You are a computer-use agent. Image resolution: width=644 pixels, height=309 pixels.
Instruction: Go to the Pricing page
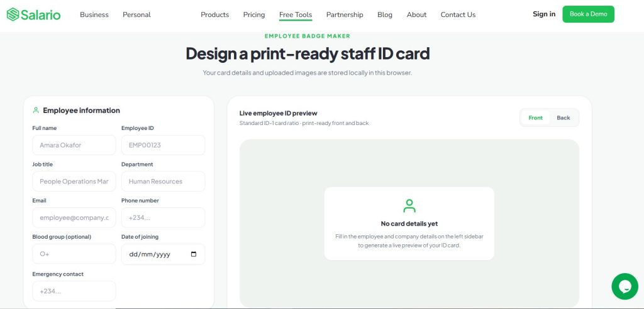(x=254, y=15)
